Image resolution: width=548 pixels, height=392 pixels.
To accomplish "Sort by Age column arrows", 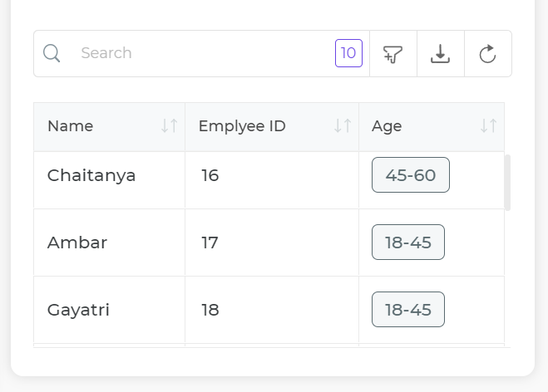I will (x=489, y=126).
